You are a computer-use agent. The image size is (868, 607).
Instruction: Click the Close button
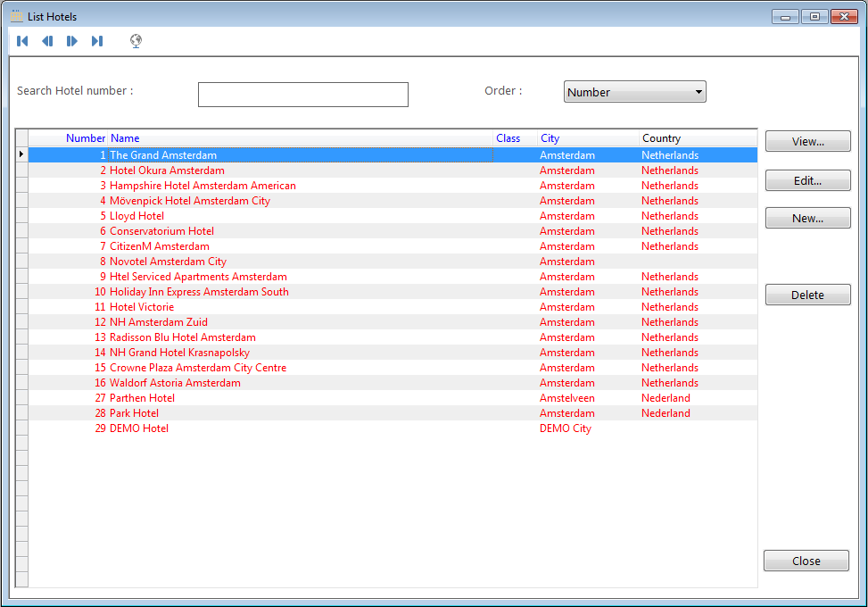[806, 561]
